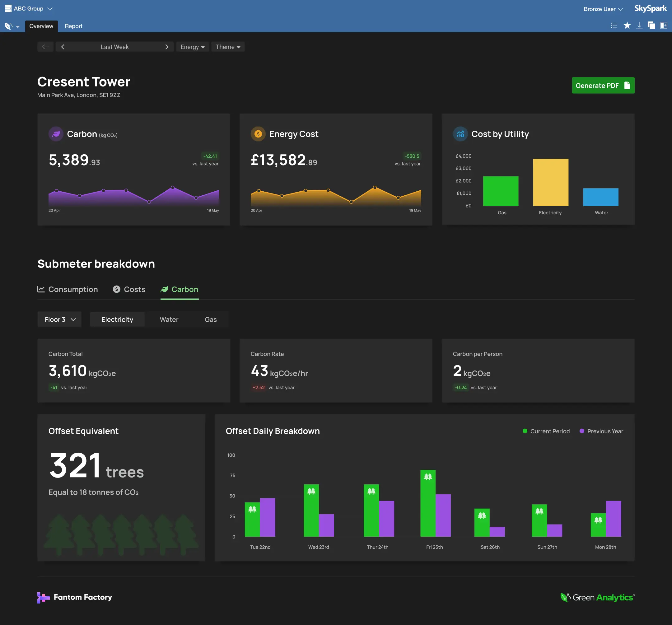Open the Bronze User menu
Image resolution: width=672 pixels, height=625 pixels.
click(x=603, y=9)
